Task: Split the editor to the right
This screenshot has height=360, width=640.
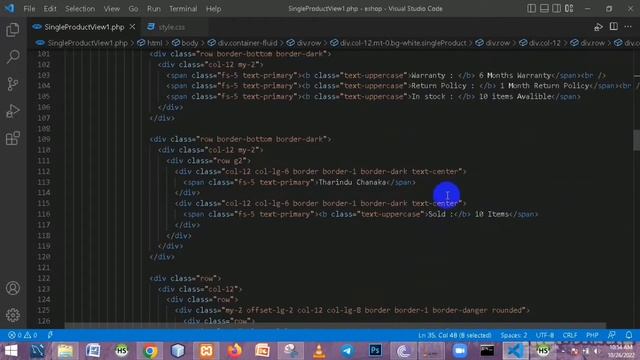Action: 613,27
